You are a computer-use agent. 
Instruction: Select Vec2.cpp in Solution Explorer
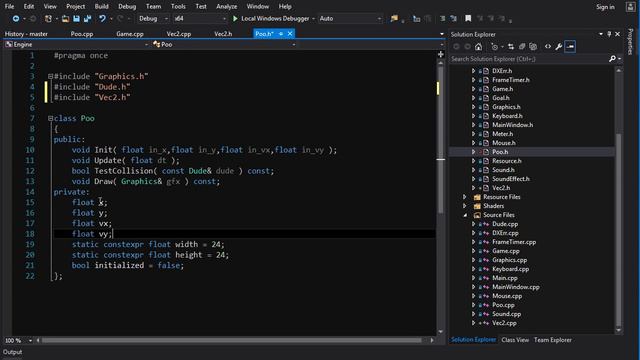[x=504, y=323]
